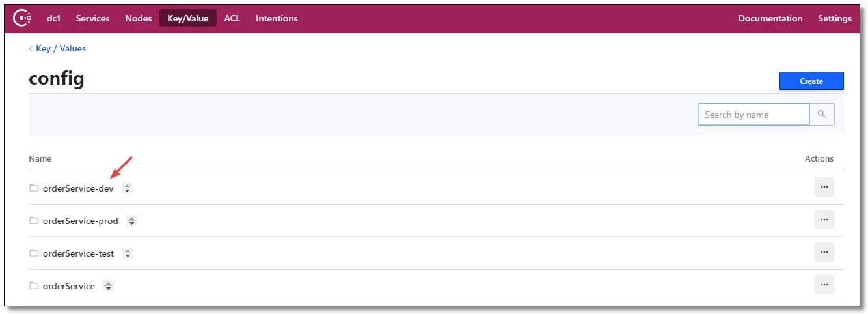Open actions menu for orderService-dev

pyautogui.click(x=824, y=187)
